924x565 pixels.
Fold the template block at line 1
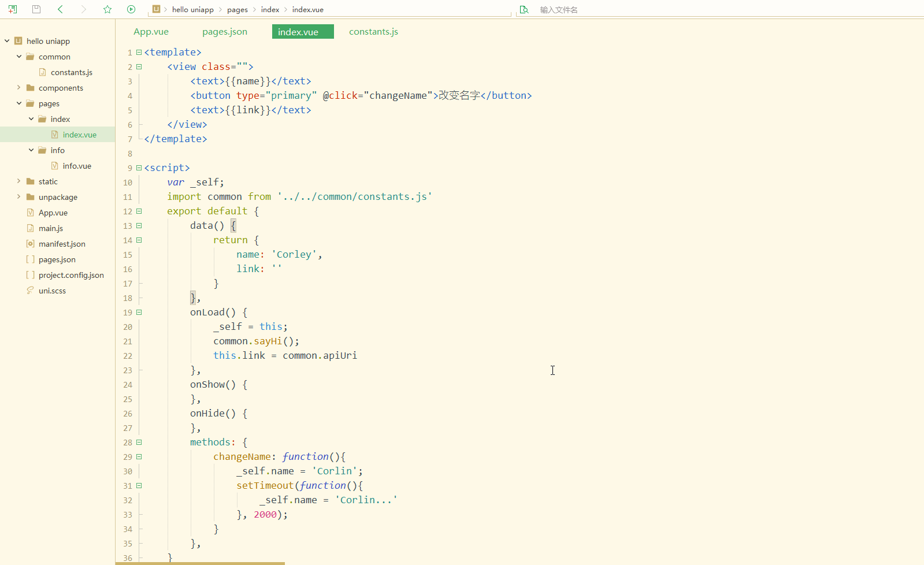pyautogui.click(x=139, y=52)
